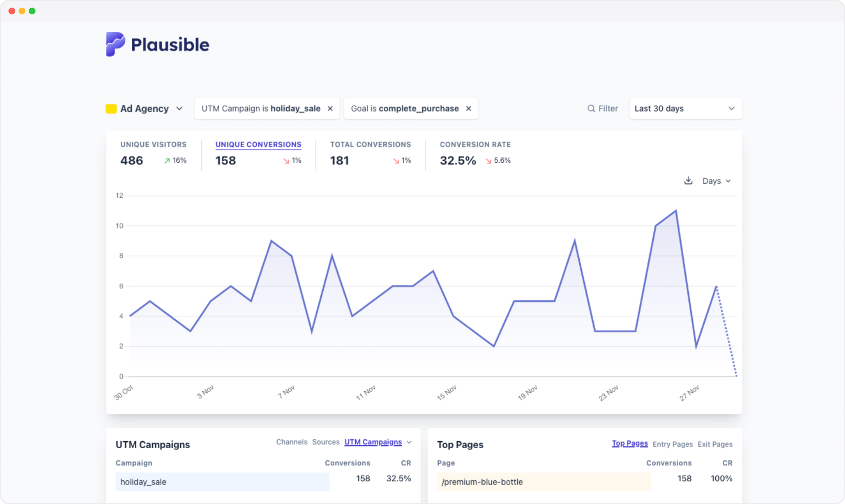This screenshot has width=845, height=504.
Task: Open the Days interval dropdown
Action: (x=717, y=181)
